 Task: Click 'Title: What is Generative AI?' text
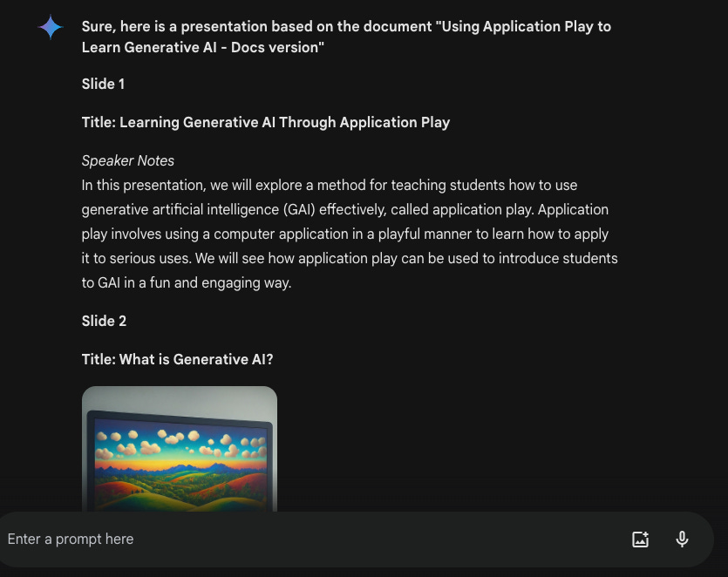[x=177, y=359]
